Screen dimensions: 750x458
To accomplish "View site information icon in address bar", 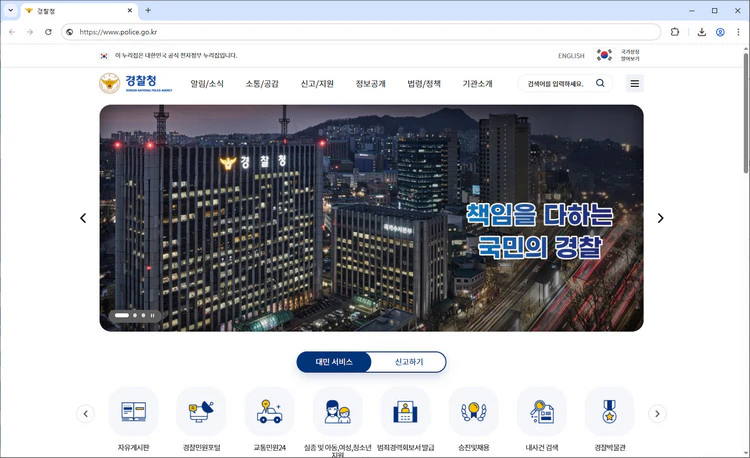I will (x=70, y=32).
